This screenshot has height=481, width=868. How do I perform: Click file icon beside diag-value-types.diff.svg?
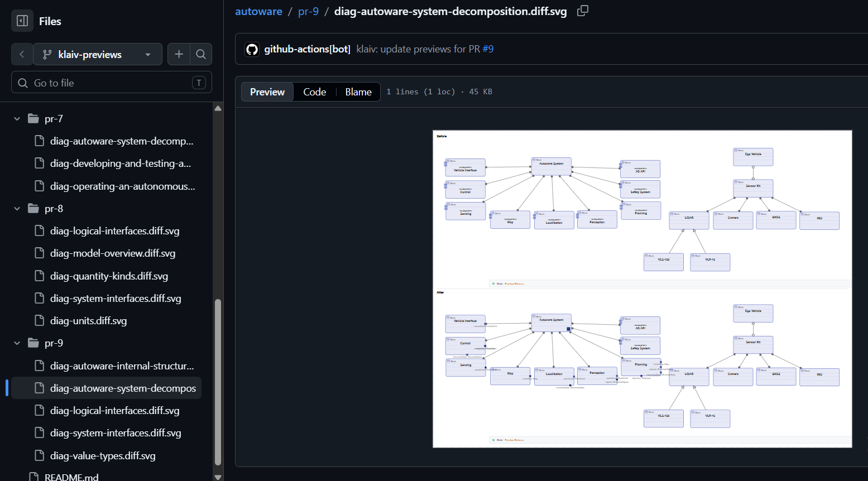40,456
